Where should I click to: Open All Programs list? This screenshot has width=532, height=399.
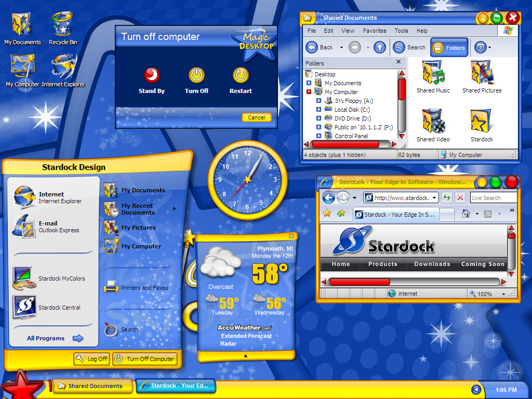[x=55, y=338]
